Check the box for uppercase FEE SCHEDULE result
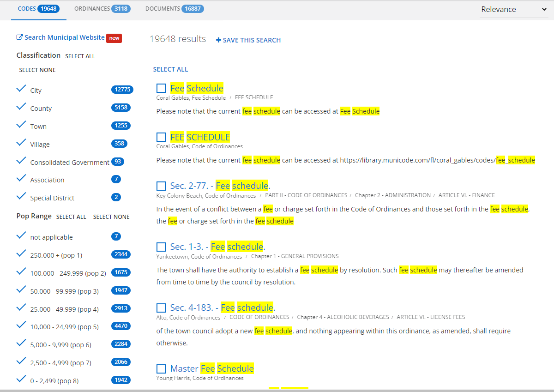The height and width of the screenshot is (392, 554). 161,137
